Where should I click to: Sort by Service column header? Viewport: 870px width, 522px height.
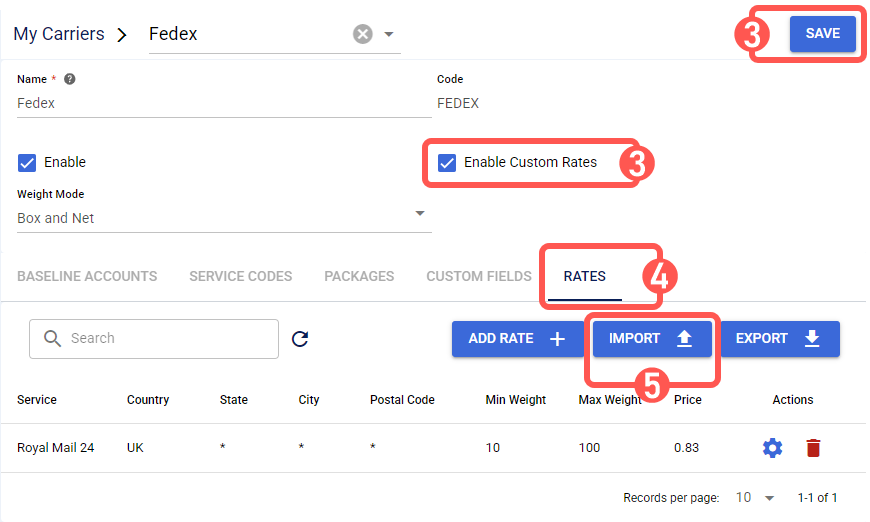(37, 400)
